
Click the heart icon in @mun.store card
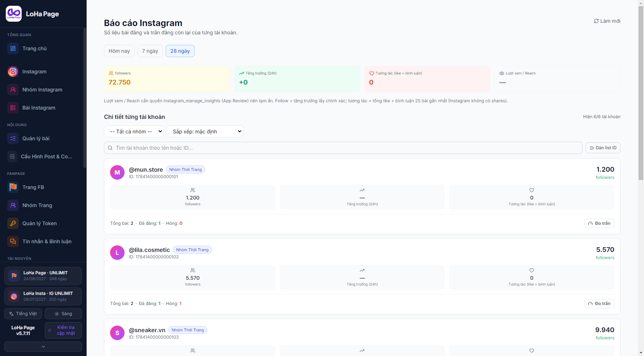tap(532, 190)
